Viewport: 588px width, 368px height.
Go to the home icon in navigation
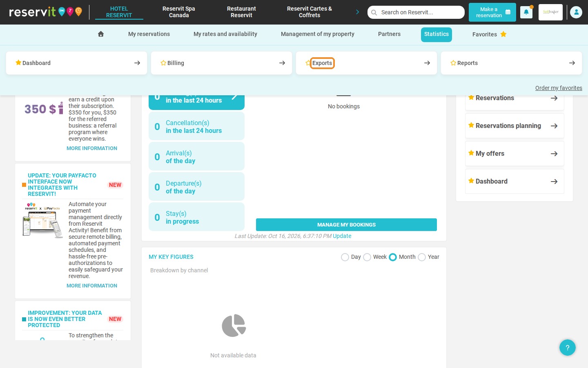tap(101, 34)
